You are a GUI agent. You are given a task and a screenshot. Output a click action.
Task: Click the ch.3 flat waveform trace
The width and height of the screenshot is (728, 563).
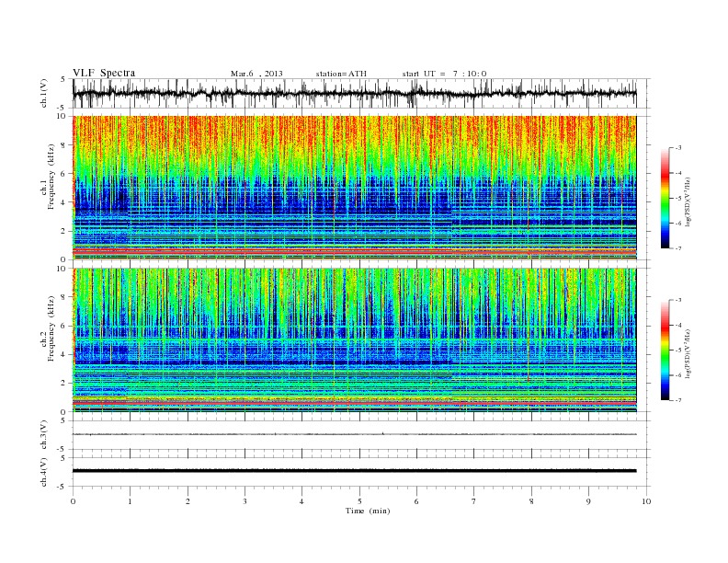point(354,434)
